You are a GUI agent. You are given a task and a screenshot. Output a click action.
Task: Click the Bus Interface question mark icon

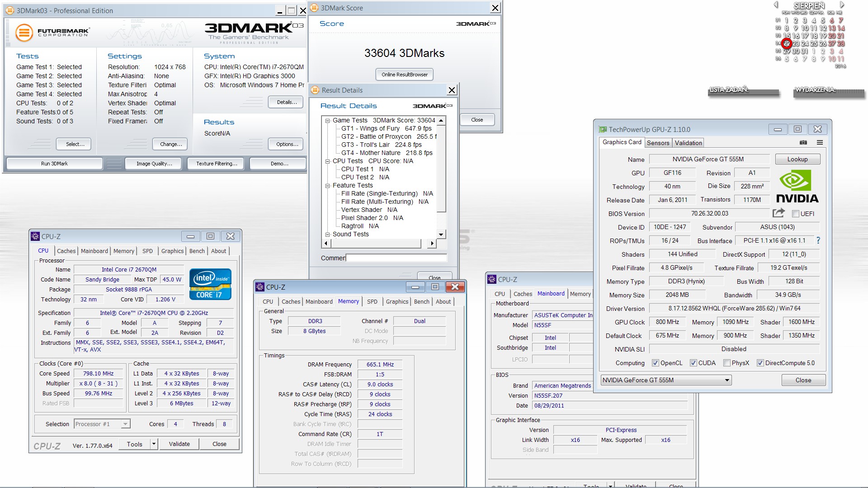click(818, 240)
